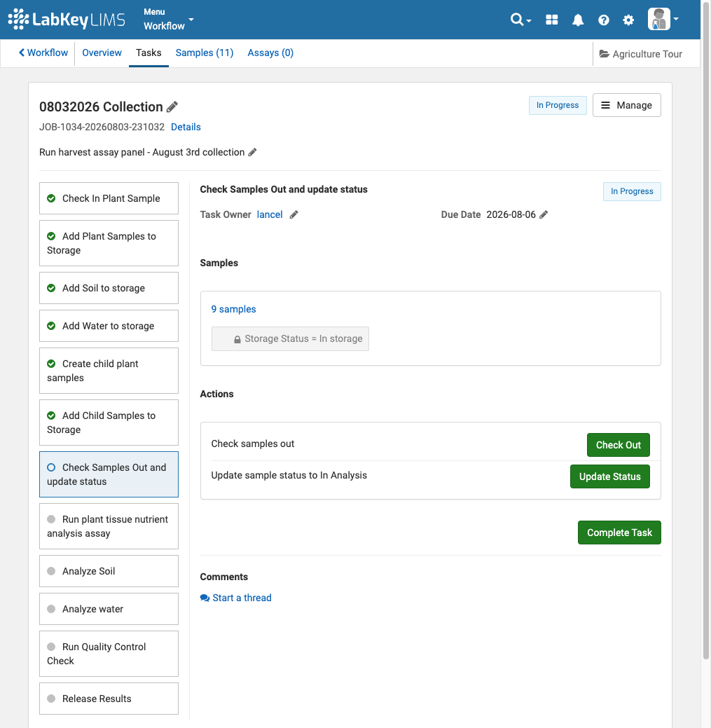The height and width of the screenshot is (728, 711).
Task: Click the Check Out button
Action: coord(618,445)
